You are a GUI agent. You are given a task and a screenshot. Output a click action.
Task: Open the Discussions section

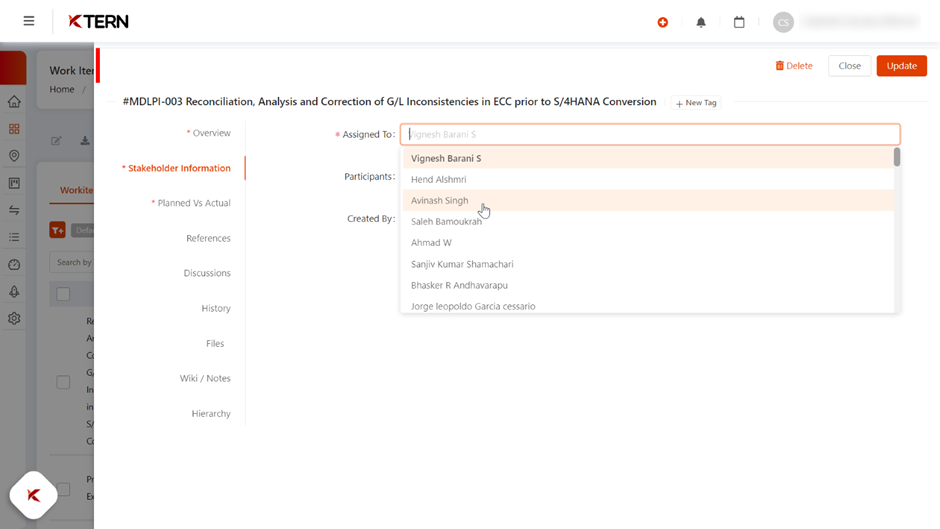(207, 273)
